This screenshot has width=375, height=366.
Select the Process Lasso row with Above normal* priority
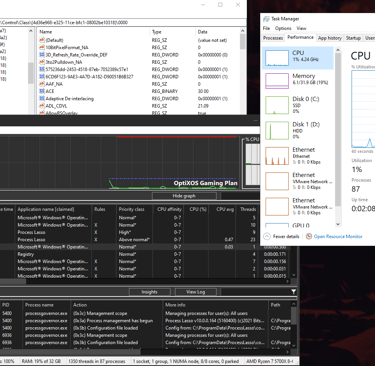[x=145, y=239]
